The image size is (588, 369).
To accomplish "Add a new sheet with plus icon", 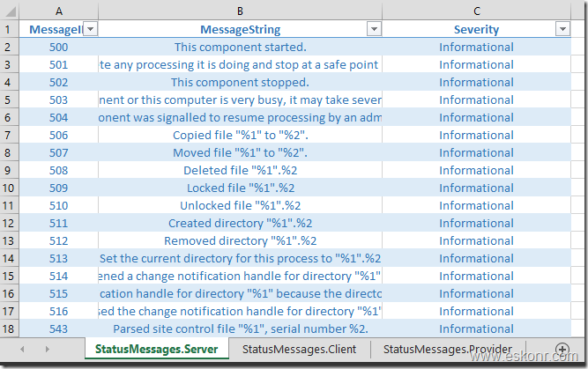I will point(562,350).
